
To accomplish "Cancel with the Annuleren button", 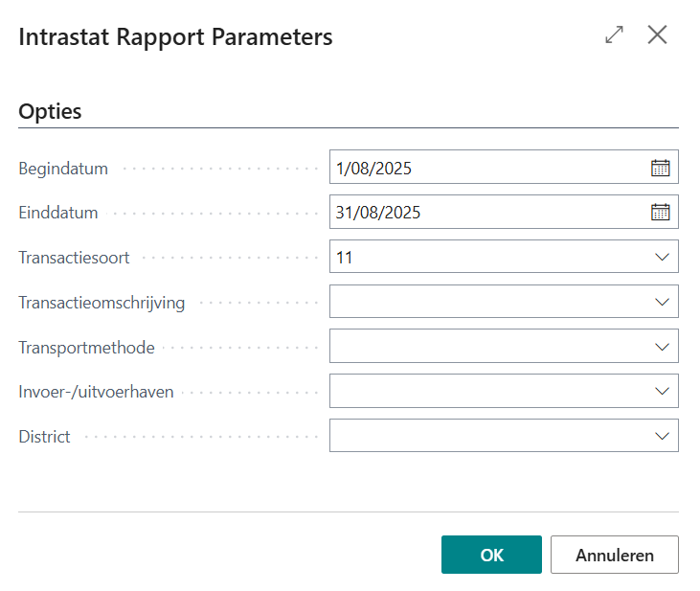I will pos(615,555).
